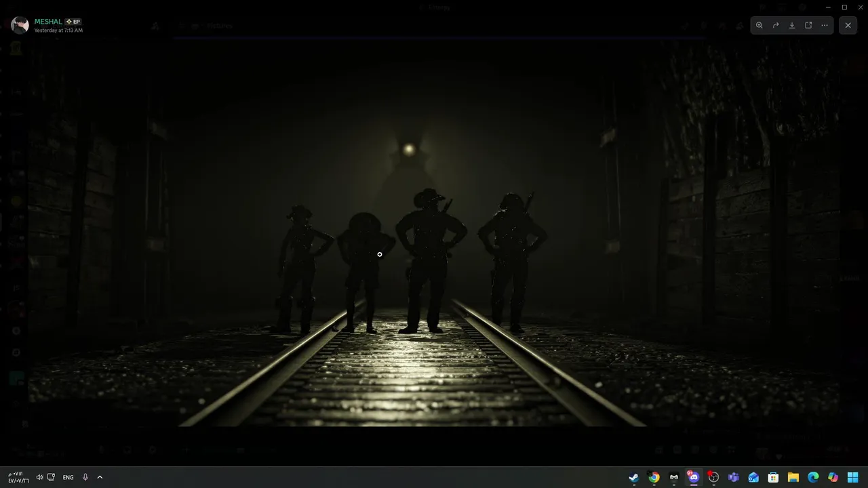Minimize the Discord window
868x488 pixels.
[828, 7]
